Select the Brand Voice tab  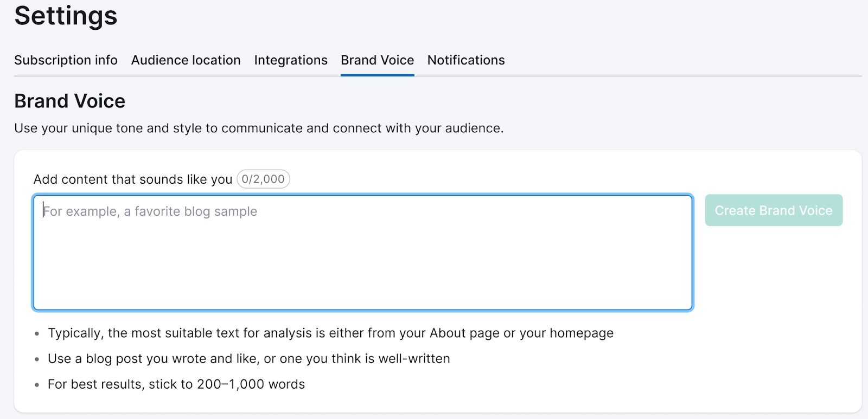click(x=377, y=60)
